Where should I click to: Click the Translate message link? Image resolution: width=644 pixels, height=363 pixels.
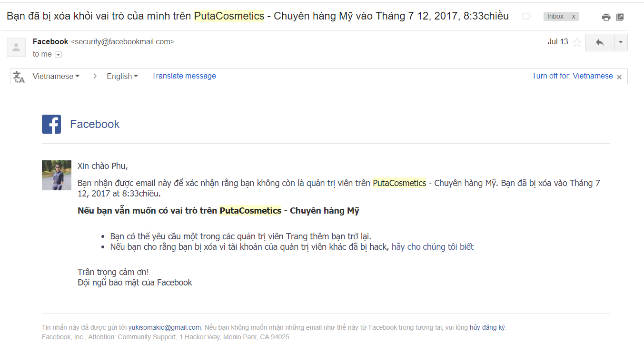coord(184,76)
